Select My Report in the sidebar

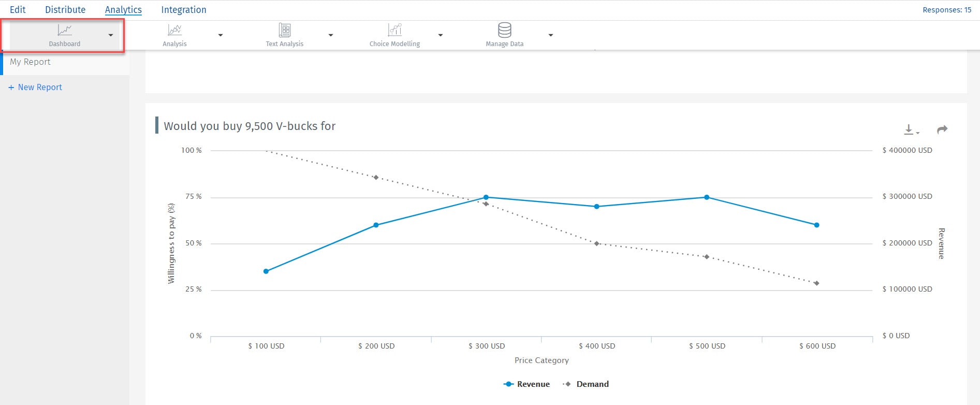(30, 62)
